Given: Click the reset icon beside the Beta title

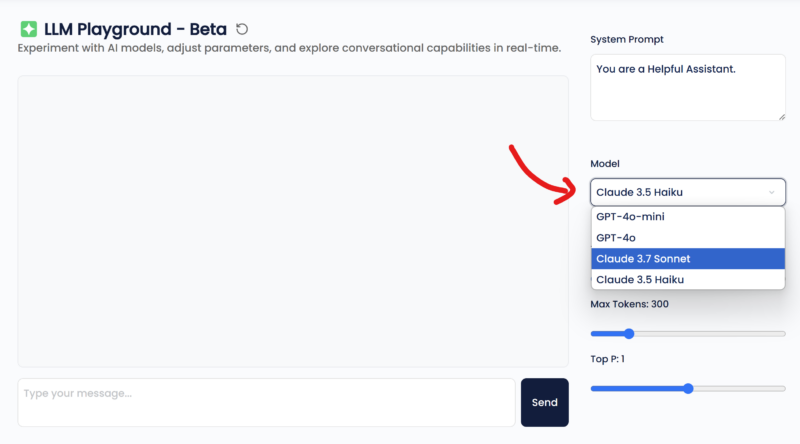Looking at the screenshot, I should click(x=242, y=29).
